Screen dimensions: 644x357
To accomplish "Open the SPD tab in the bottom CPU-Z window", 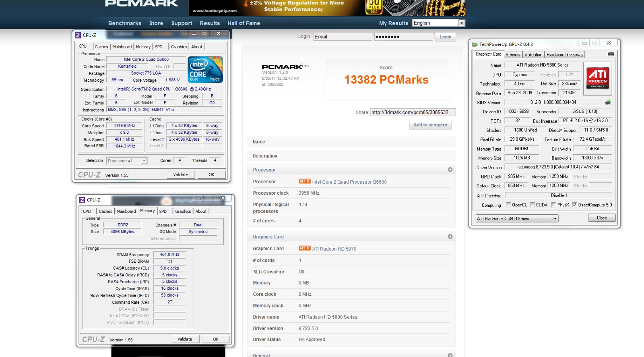I will pos(163,211).
